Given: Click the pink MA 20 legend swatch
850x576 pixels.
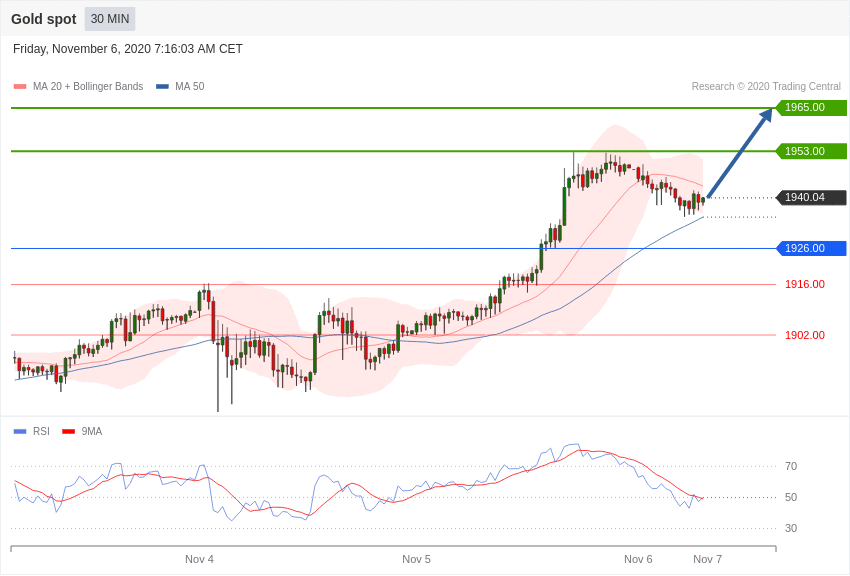Looking at the screenshot, I should click(x=20, y=87).
